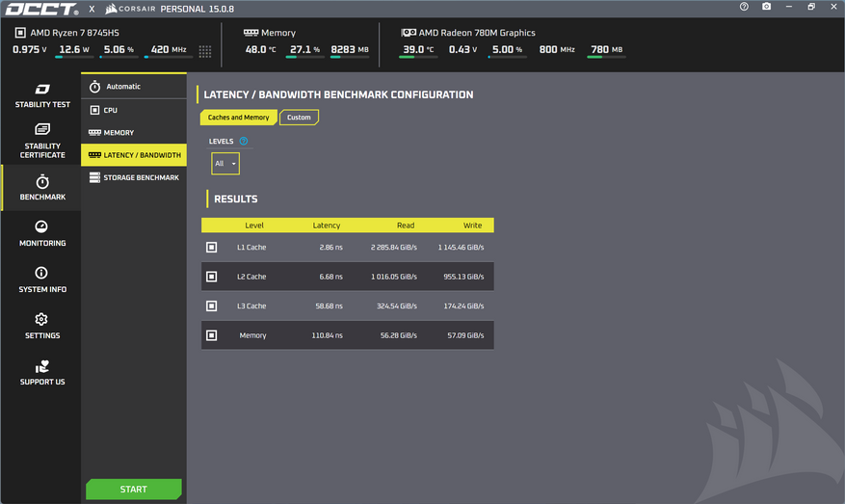Image resolution: width=845 pixels, height=504 pixels.
Task: Click the CPU power 12.6 W reading
Action: (74, 49)
